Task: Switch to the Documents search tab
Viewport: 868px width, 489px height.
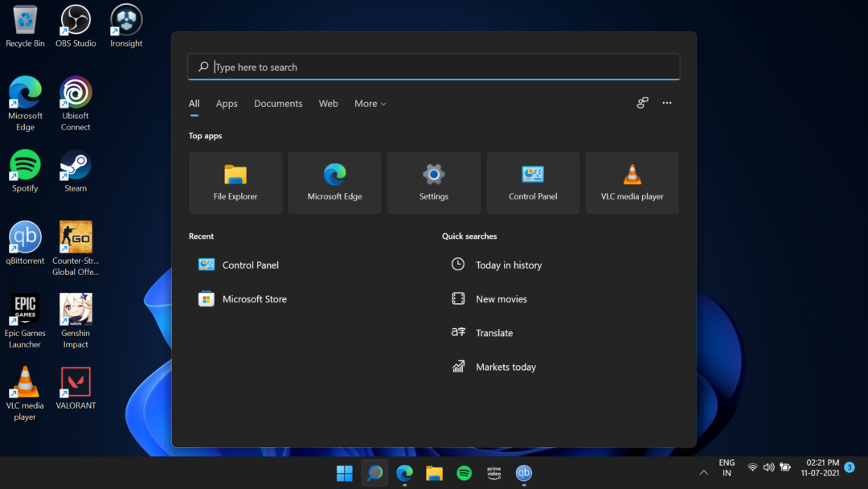Action: coord(278,104)
